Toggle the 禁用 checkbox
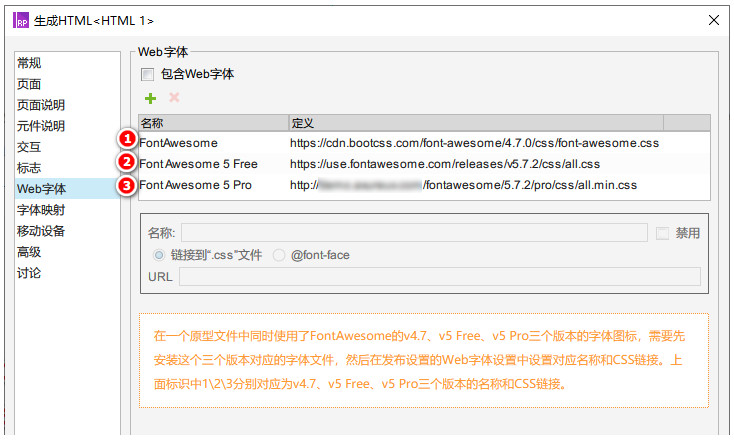This screenshot has width=734, height=442. coord(662,233)
